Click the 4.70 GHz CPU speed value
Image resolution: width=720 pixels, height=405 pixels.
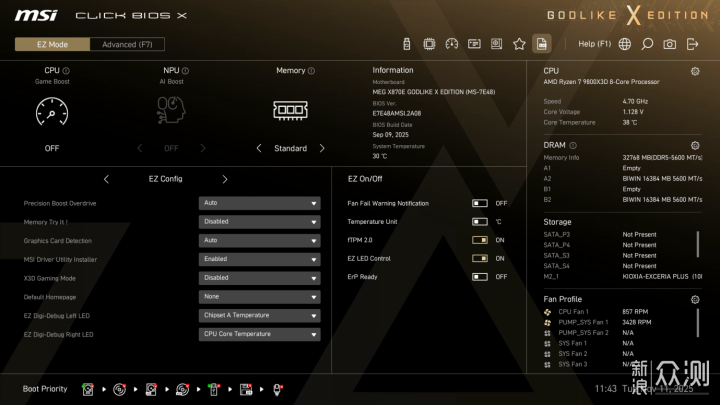[x=636, y=101]
